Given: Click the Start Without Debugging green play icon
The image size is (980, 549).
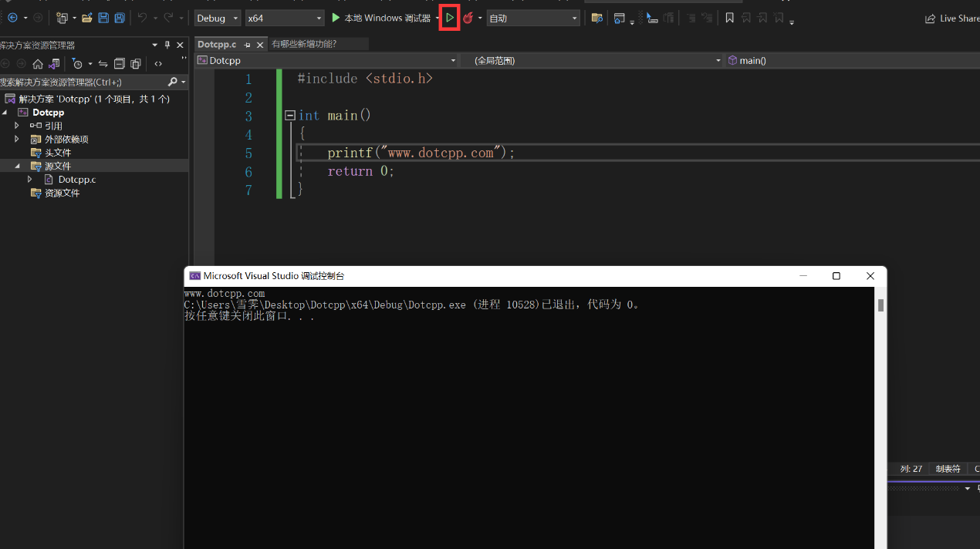Looking at the screenshot, I should (x=450, y=18).
